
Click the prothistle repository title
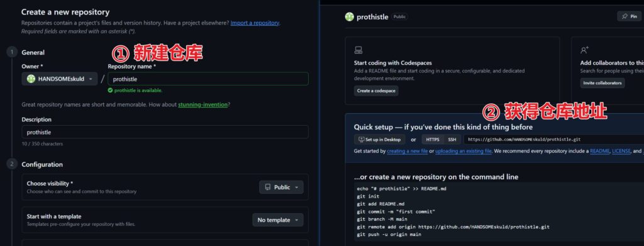point(372,17)
